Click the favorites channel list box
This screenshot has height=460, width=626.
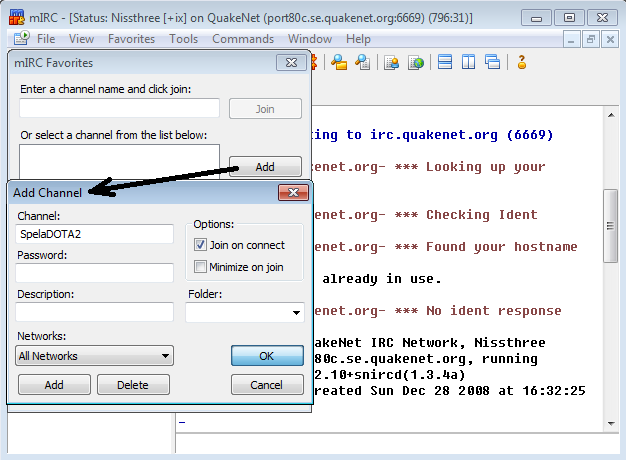pyautogui.click(x=119, y=162)
